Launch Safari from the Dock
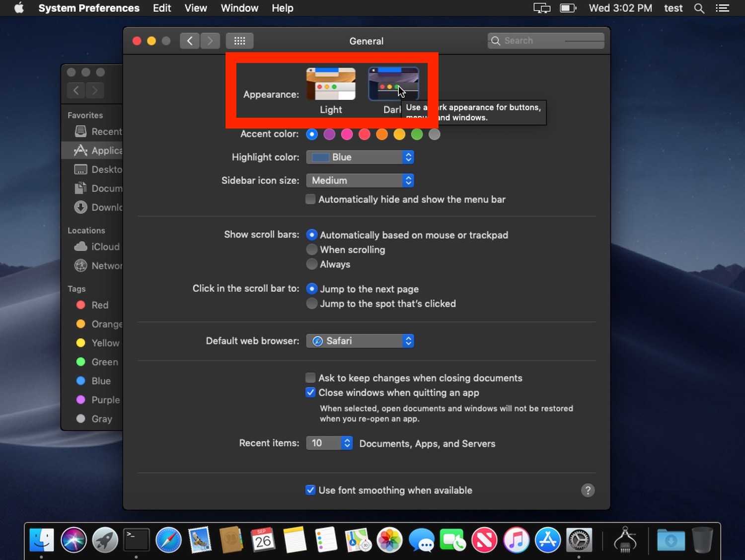This screenshot has width=745, height=560. click(168, 540)
